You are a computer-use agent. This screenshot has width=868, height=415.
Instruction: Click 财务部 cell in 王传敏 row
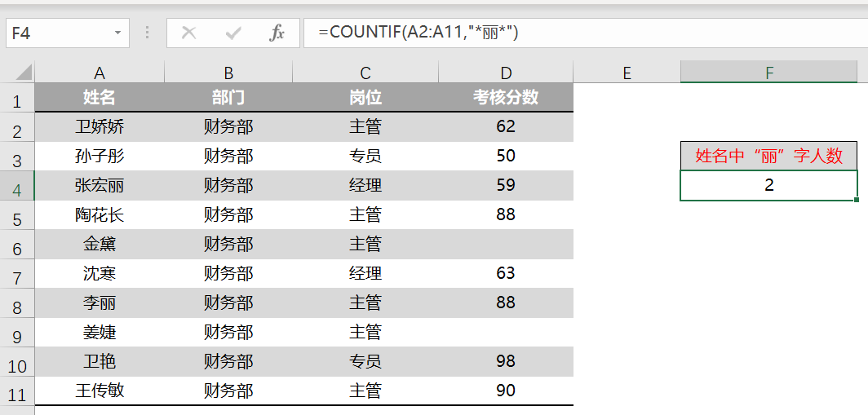pyautogui.click(x=228, y=391)
